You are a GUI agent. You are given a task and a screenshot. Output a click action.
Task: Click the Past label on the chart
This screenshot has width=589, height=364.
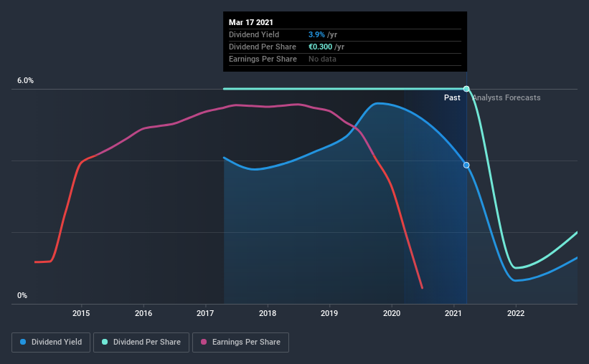coord(452,97)
